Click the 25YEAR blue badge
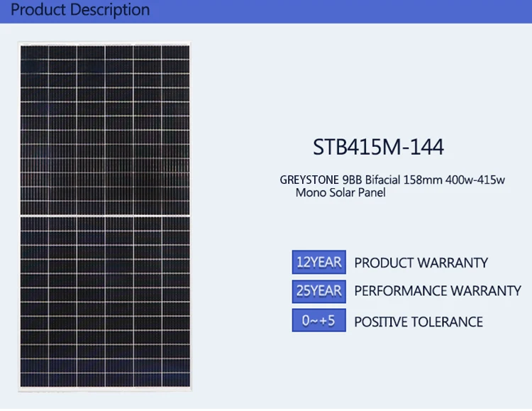 click(318, 290)
